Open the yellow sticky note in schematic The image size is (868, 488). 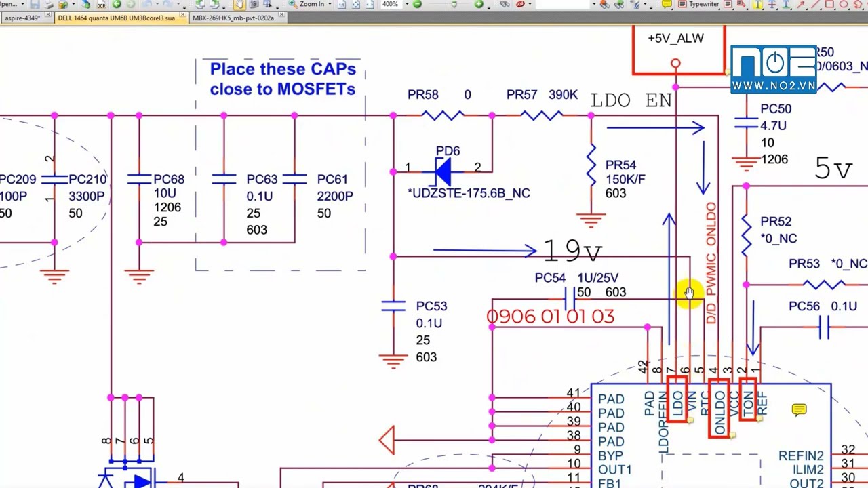[799, 409]
